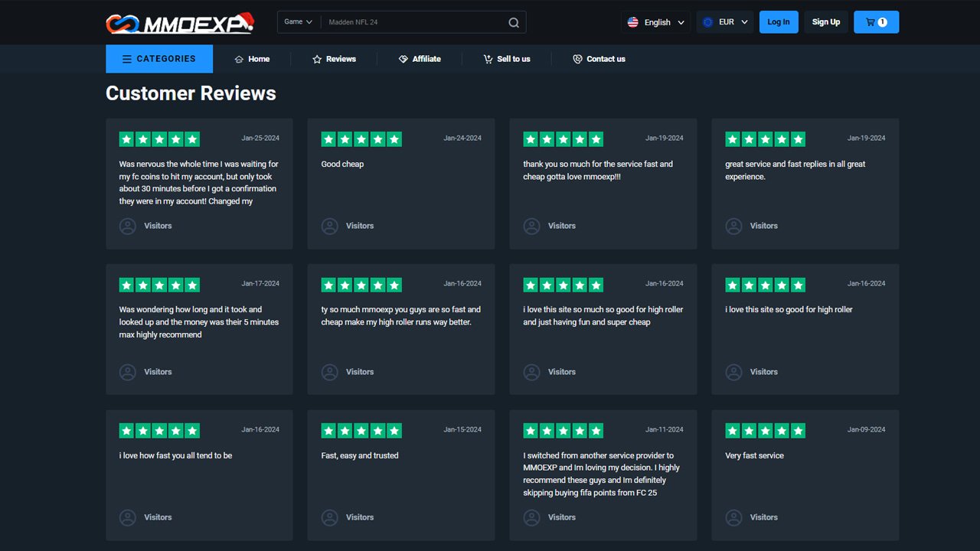Click the Sell to us cart icon
980x551 pixels.
tap(488, 59)
